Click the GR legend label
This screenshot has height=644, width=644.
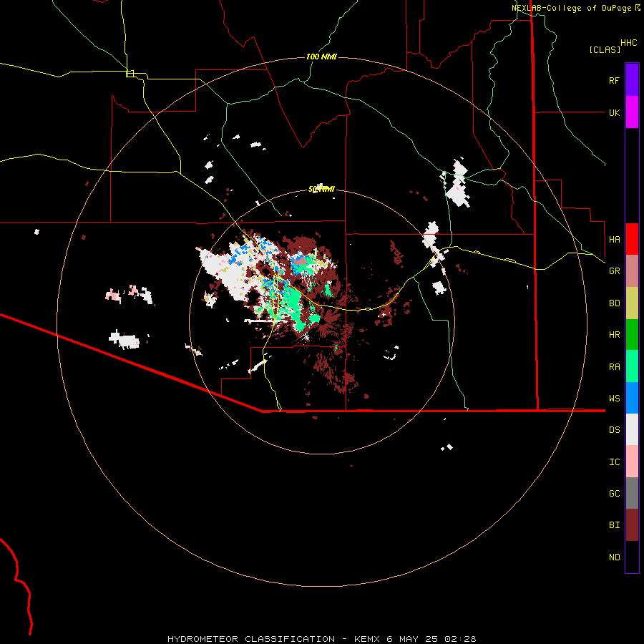614,271
